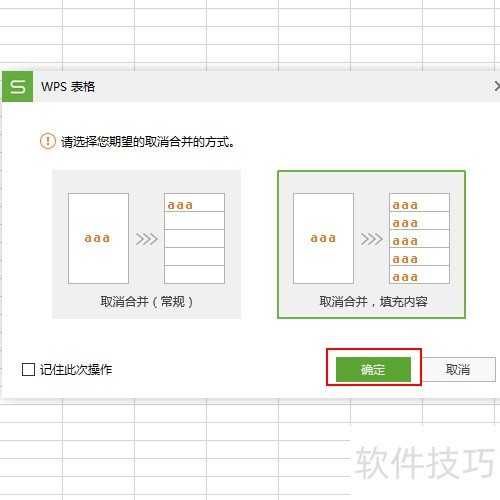Image resolution: width=500 pixels, height=500 pixels.
Task: Click the merged aaa cell diagram in 填充内容 option
Action: 323,238
